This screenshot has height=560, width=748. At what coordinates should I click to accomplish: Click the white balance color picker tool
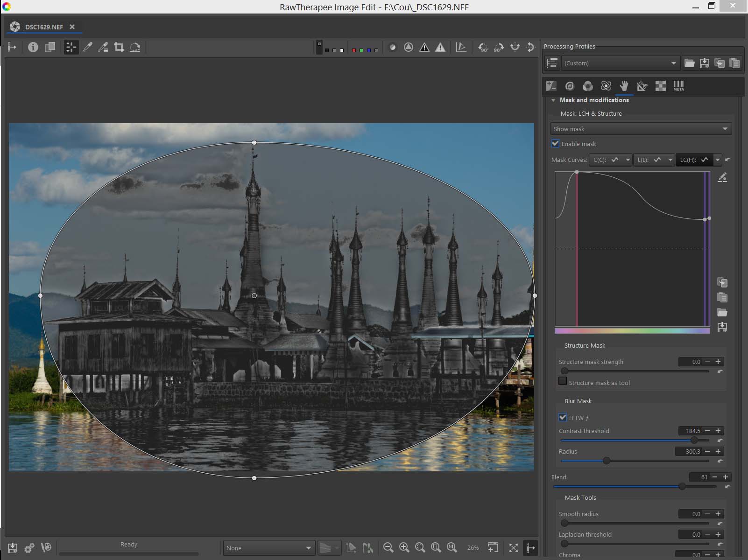pos(87,47)
